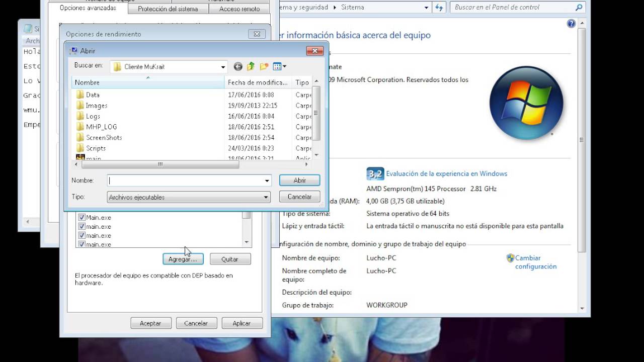
Task: Click the Quitar button
Action: (230, 259)
